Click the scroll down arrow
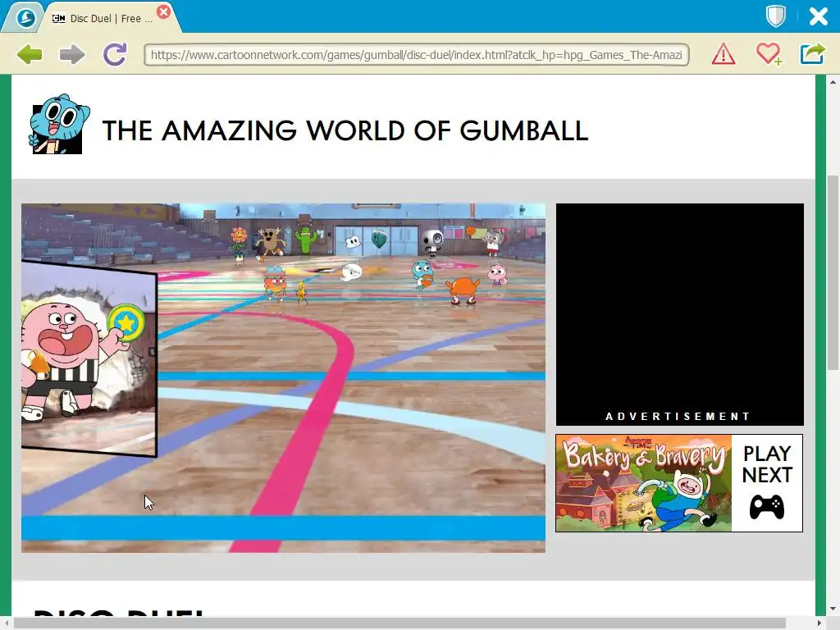The width and height of the screenshot is (840, 630). [833, 609]
